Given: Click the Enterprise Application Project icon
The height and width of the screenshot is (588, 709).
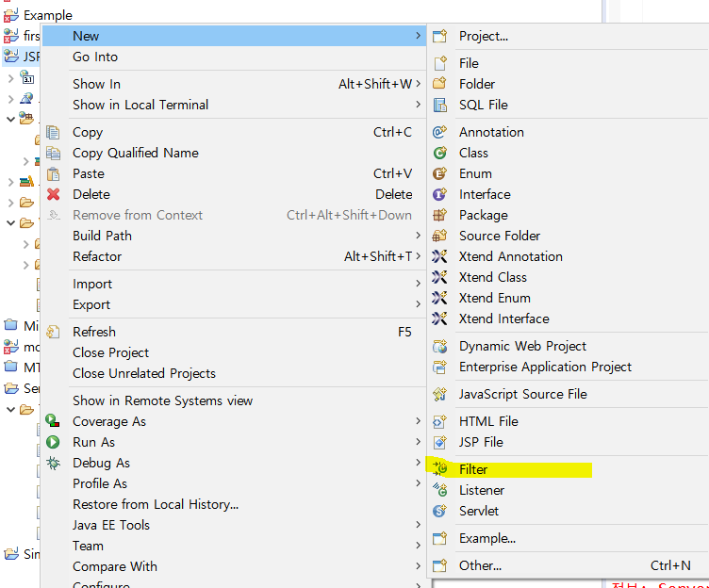Looking at the screenshot, I should coord(439,367).
